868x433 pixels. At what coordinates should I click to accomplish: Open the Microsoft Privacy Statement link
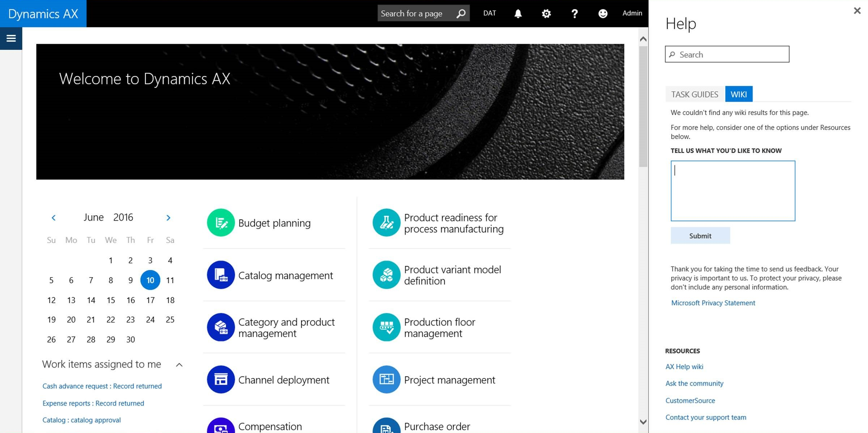click(713, 303)
